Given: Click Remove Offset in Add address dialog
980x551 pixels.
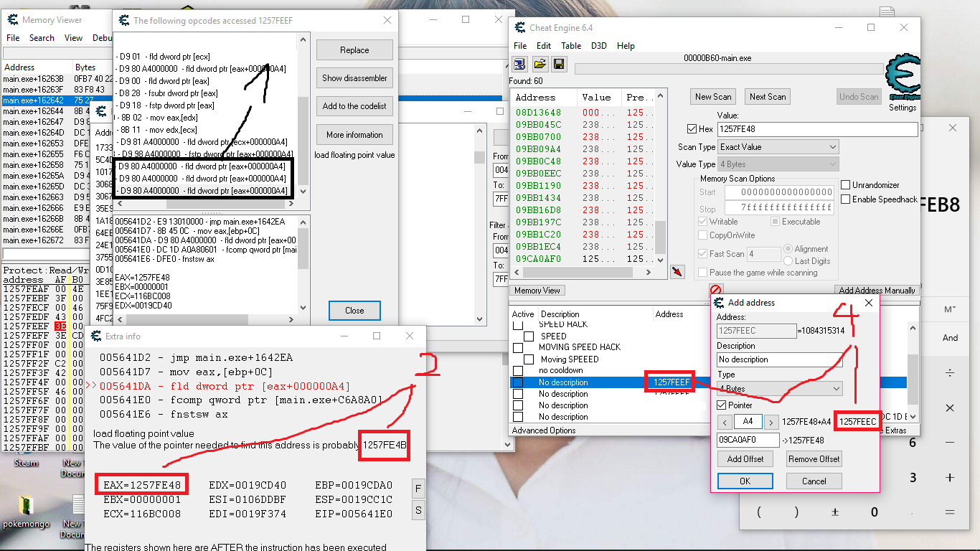Looking at the screenshot, I should pyautogui.click(x=814, y=459).
